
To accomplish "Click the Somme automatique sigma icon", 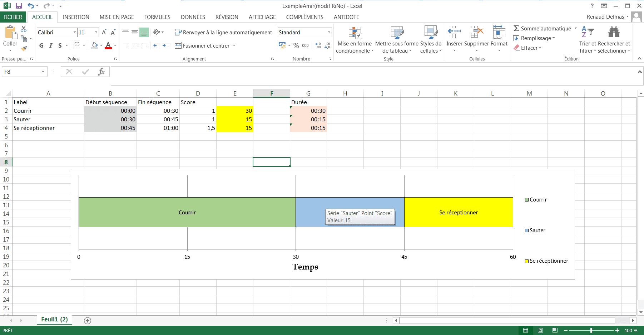I will tap(516, 28).
